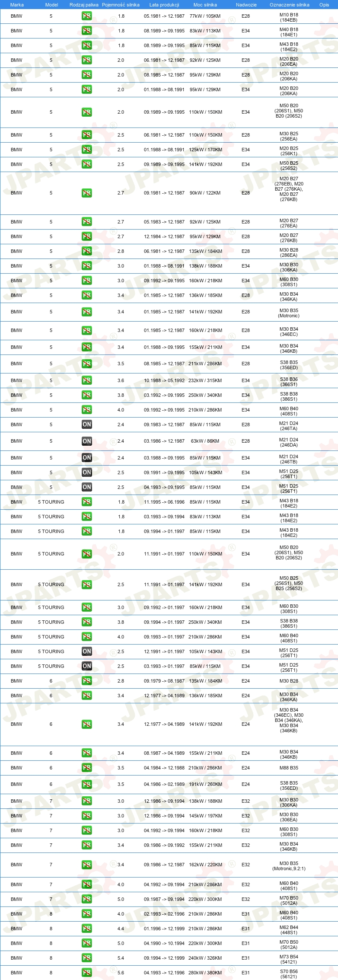Click petrol icon in M40 B18 (184E1) row
Screen dimensions: 338x980
pos(86,31)
